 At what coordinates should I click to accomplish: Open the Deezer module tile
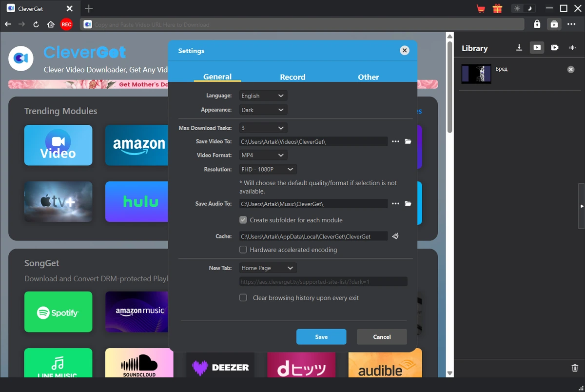click(220, 365)
